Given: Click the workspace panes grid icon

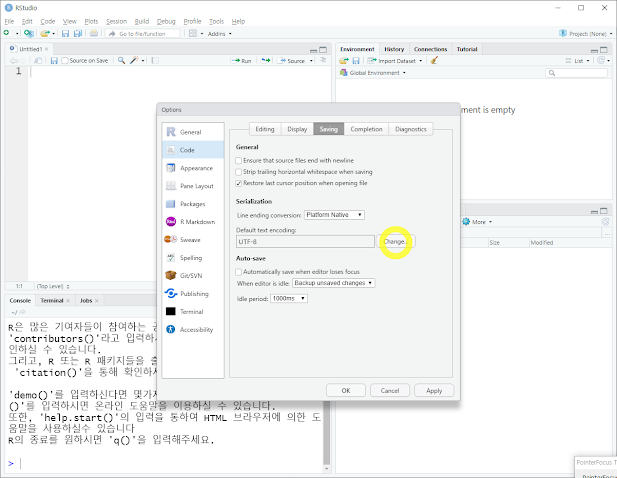Looking at the screenshot, I should (192, 33).
